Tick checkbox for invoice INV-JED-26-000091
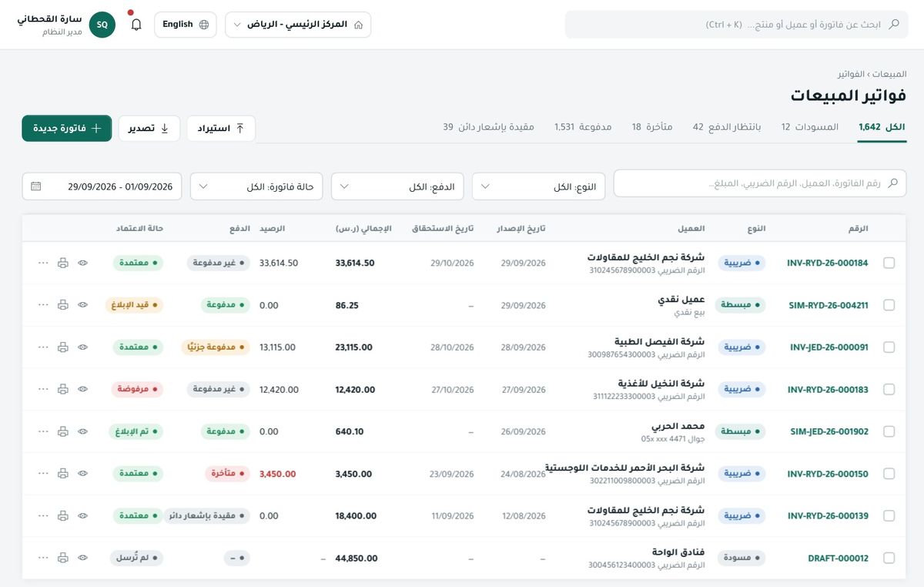This screenshot has height=587, width=924. pos(889,347)
